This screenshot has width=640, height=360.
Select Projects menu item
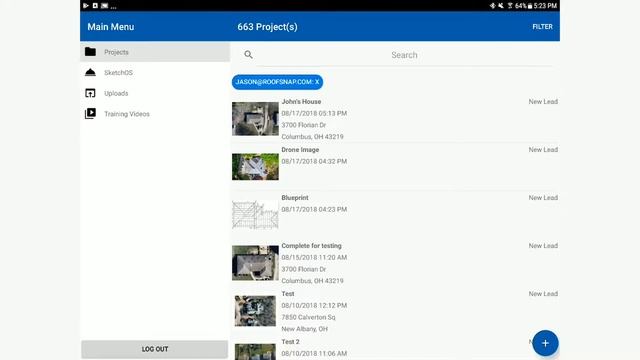155,52
